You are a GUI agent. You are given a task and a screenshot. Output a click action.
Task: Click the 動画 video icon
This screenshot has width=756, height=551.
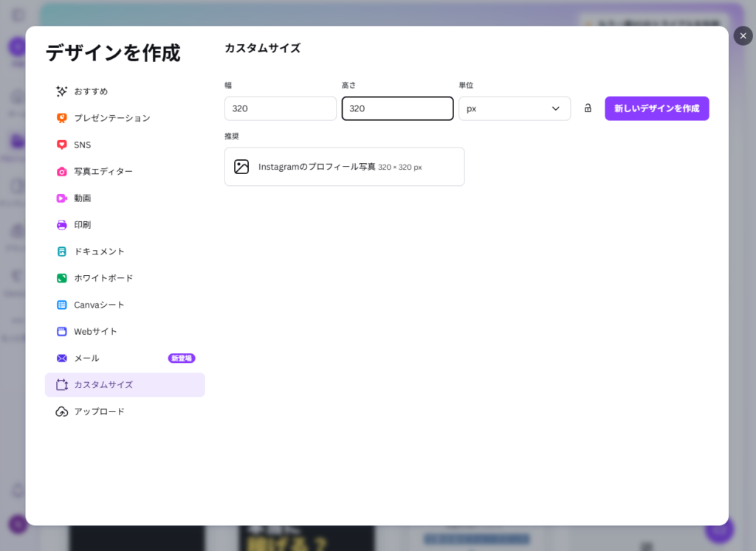(x=62, y=198)
